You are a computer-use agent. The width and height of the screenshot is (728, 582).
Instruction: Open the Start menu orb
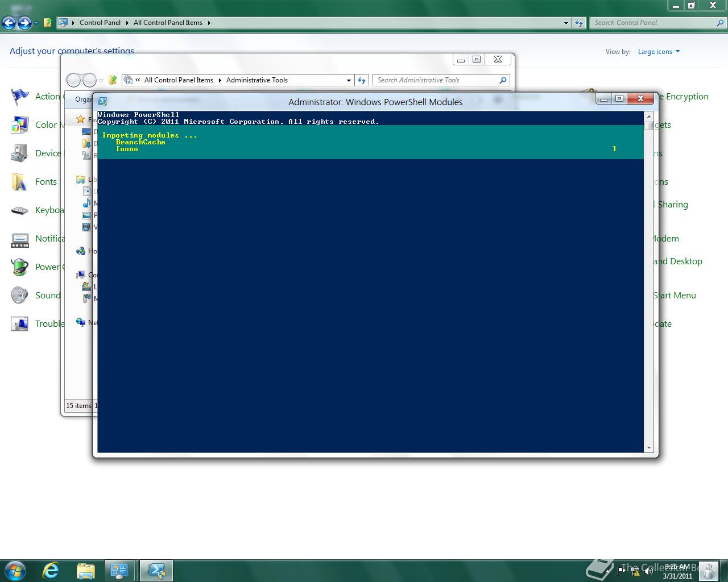15,570
